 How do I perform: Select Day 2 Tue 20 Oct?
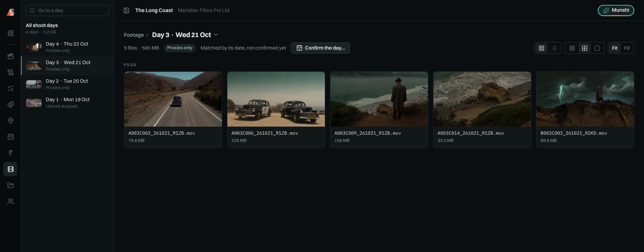tap(68, 84)
